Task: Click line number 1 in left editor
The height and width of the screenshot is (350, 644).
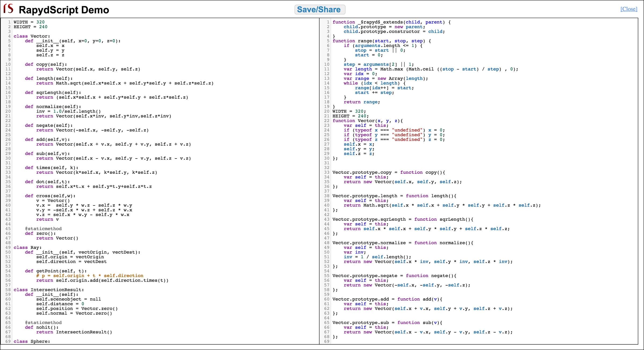Action: [x=9, y=22]
